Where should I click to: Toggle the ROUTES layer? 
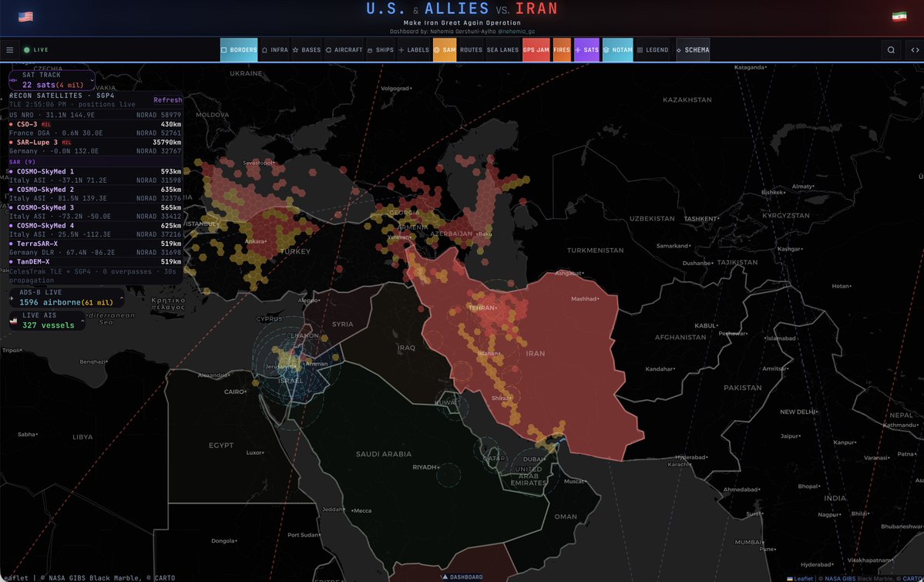[x=471, y=50]
